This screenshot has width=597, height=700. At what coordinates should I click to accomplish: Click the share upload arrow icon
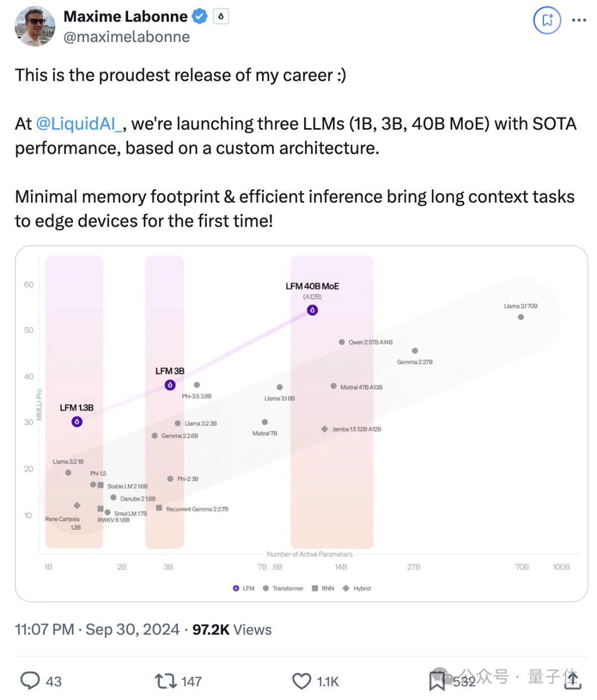coord(573,681)
